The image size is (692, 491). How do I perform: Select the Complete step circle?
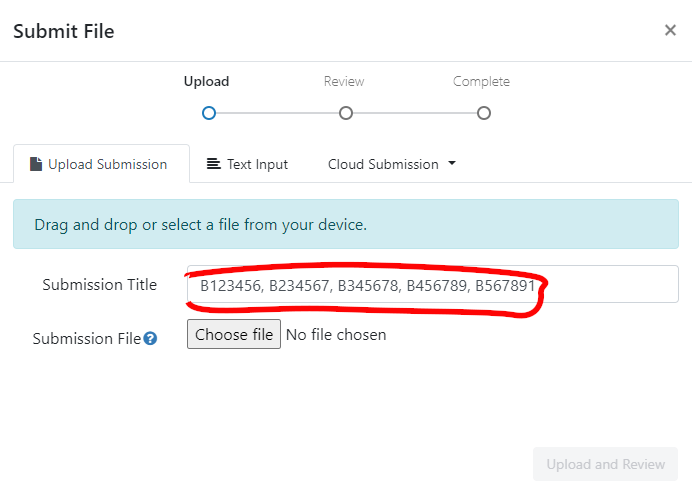coord(484,113)
